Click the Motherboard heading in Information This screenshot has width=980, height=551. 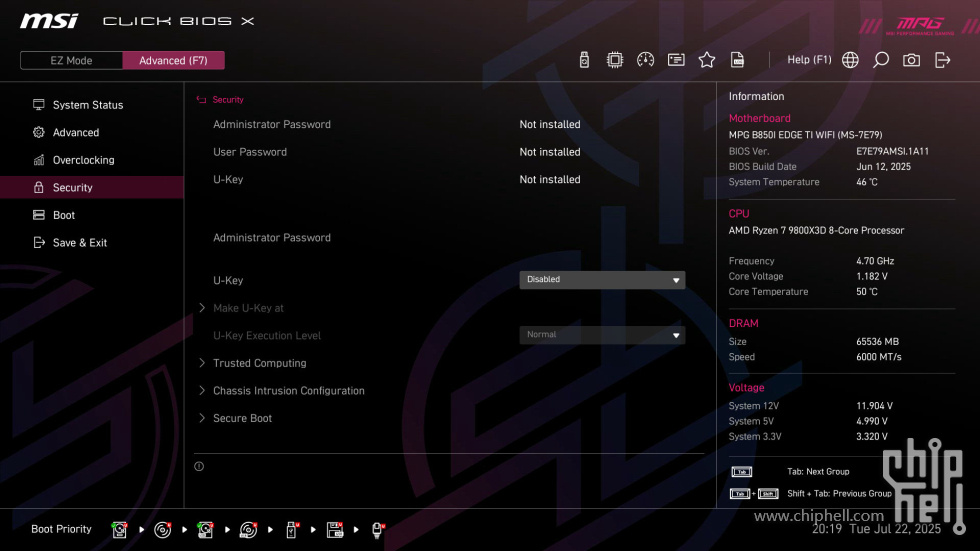[x=759, y=118]
